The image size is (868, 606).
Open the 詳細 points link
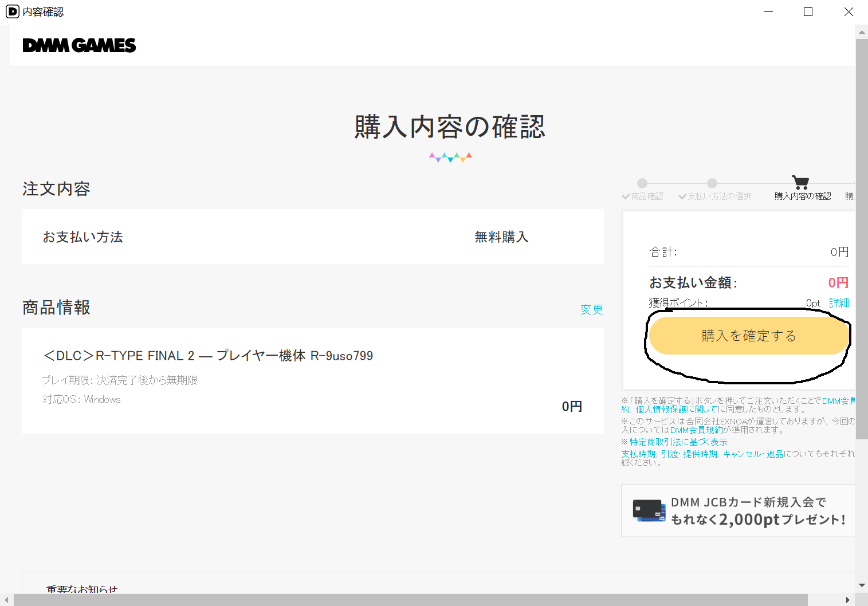(x=839, y=302)
